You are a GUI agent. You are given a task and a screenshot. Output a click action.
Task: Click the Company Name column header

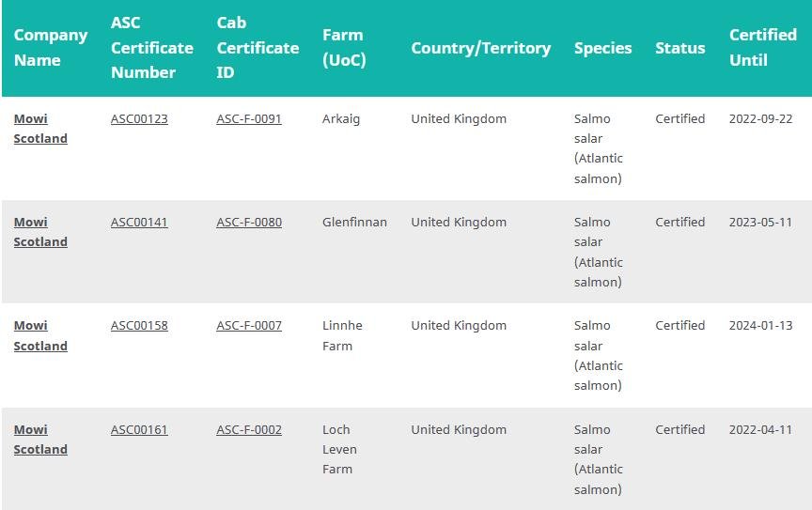(x=51, y=48)
